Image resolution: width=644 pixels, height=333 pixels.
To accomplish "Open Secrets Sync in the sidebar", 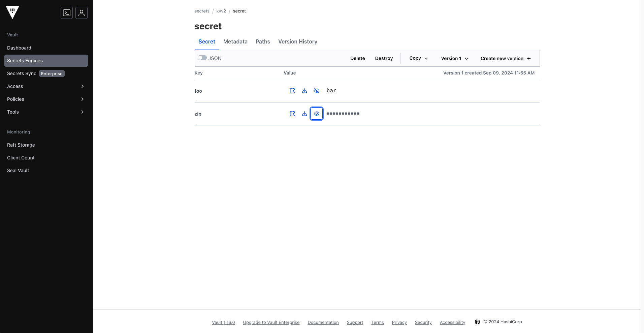I will coord(46,73).
